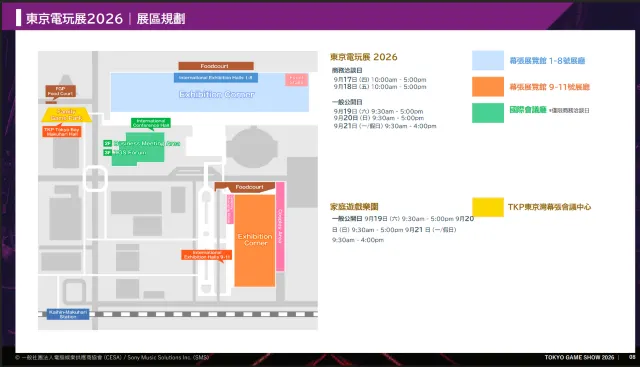640x367 pixels.
Task: Click the yellow TKP conference center legend swatch
Action: (488, 207)
